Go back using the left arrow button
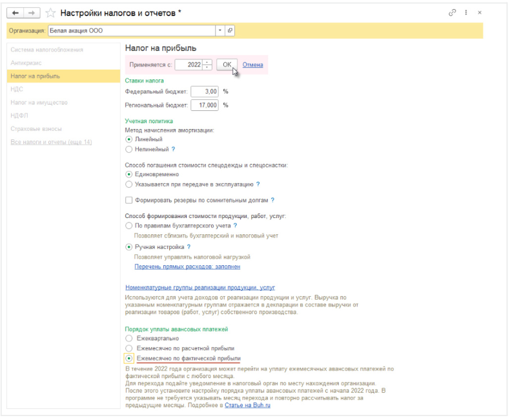Viewport: 510px width, 420px height. point(15,13)
